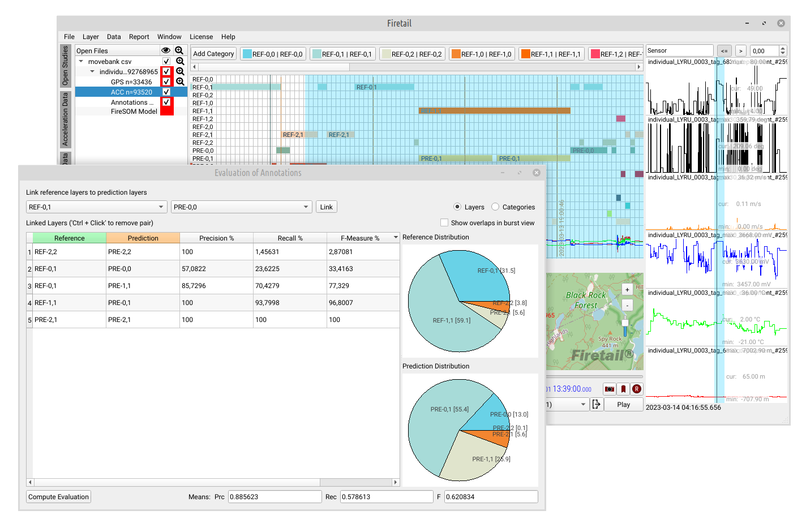Viewport: 806px width, 532px height.
Task: Increase the 0,00 spinner value
Action: [783, 49]
